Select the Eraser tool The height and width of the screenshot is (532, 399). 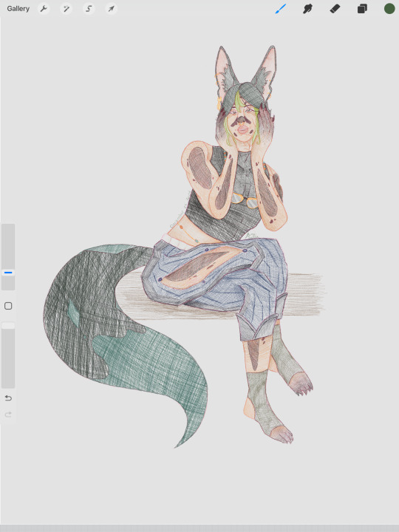coord(335,9)
